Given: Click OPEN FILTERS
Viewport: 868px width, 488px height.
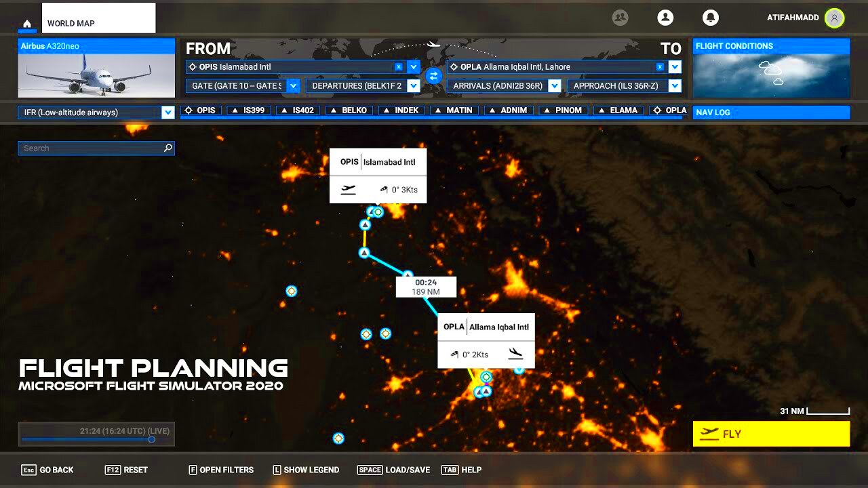Looking at the screenshot, I should tap(221, 470).
